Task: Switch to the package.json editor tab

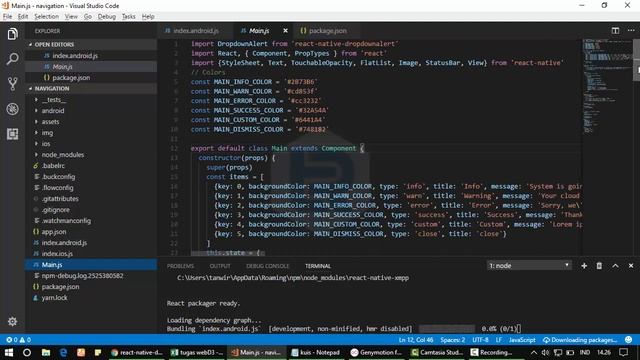Action: pyautogui.click(x=327, y=31)
